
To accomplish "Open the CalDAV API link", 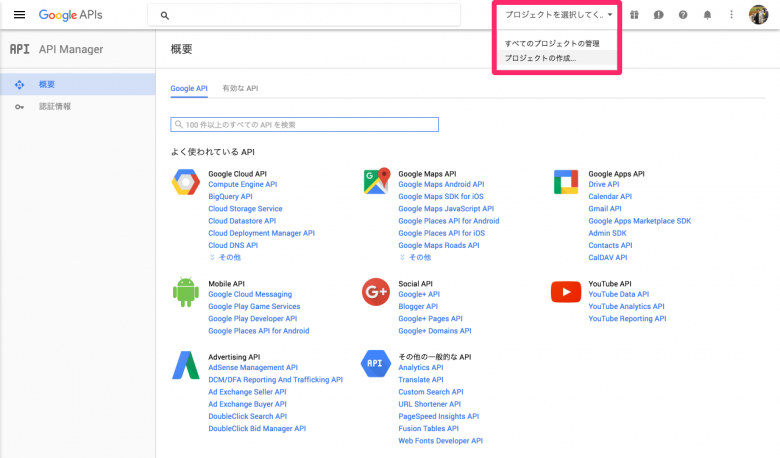I will point(608,258).
